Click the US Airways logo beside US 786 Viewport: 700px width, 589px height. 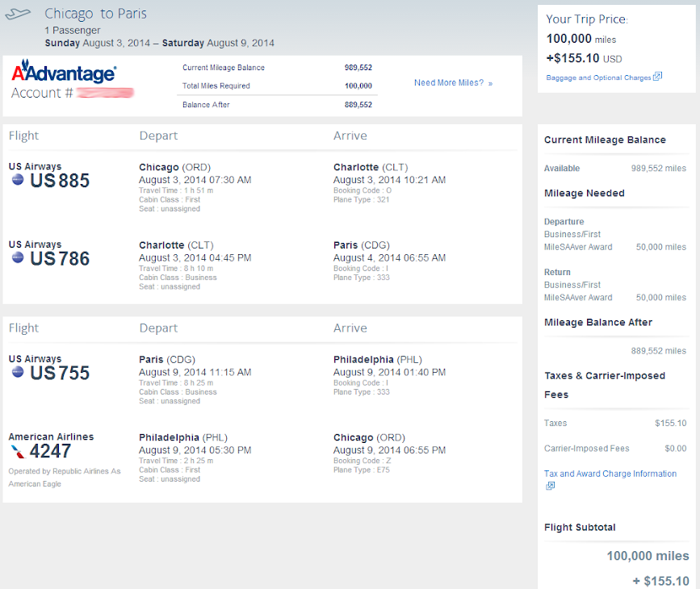(x=18, y=257)
